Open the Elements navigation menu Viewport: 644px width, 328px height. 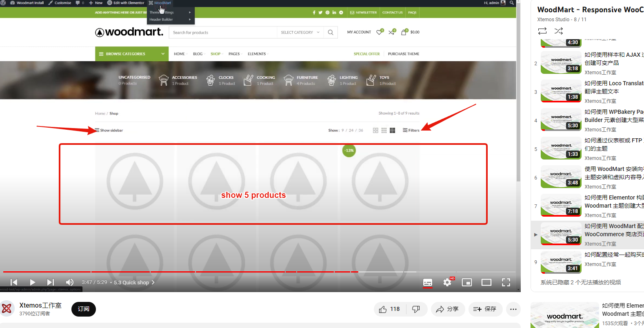(x=258, y=54)
